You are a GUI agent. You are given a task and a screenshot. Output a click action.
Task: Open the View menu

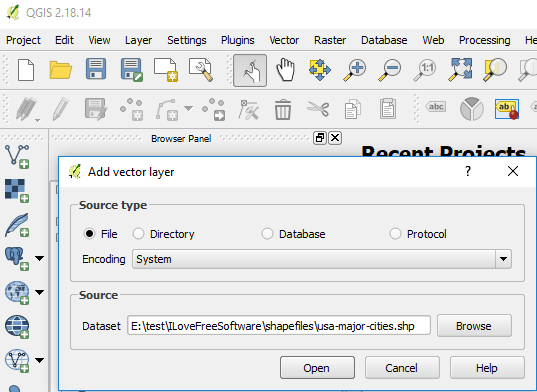click(x=99, y=40)
